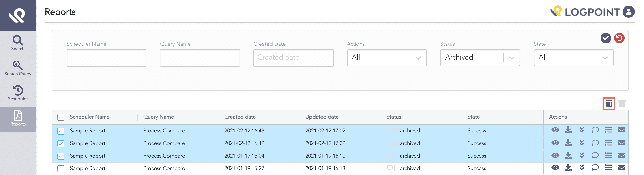Download the 16:43 Sample Report
Image resolution: width=644 pixels, height=175 pixels.
568,130
